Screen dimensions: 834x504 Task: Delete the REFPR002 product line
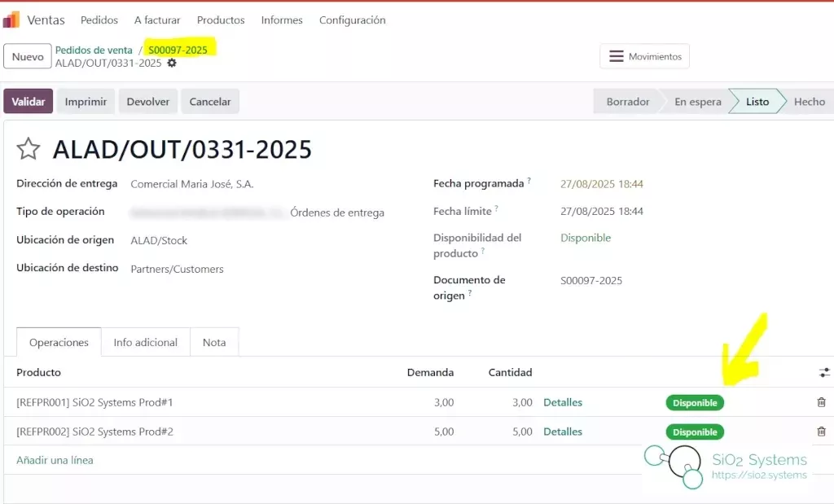click(x=821, y=432)
